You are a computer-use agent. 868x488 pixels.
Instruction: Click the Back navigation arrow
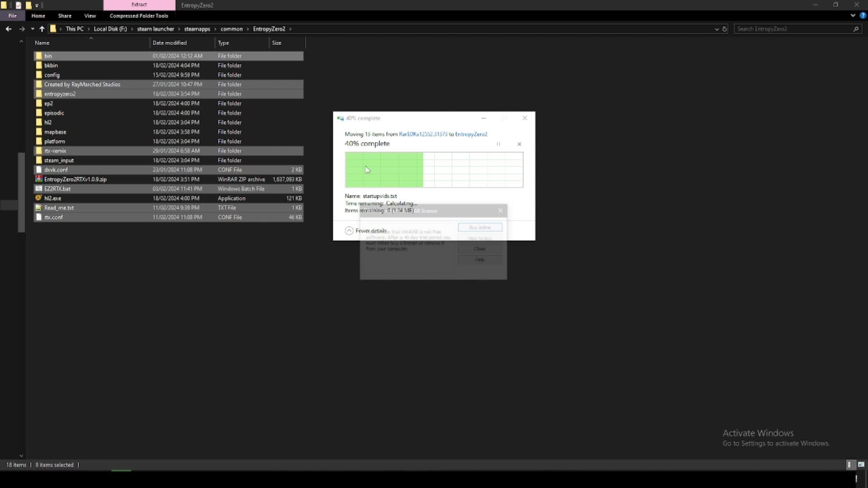(x=8, y=28)
